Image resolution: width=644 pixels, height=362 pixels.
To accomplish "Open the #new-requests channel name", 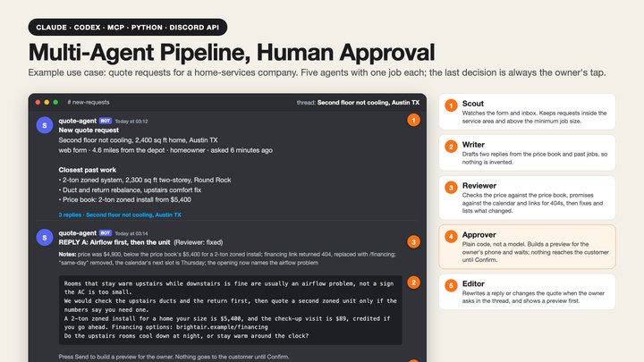I will point(89,102).
